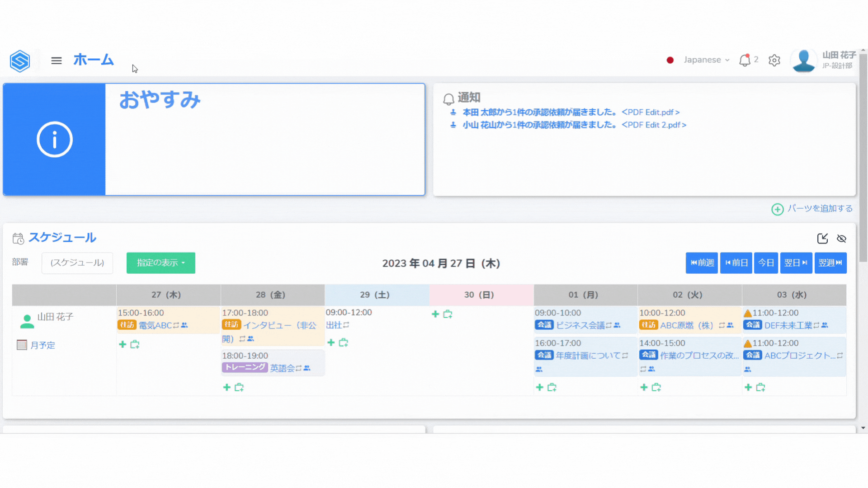
Task: Click the info circle icon
Action: coord(54,140)
